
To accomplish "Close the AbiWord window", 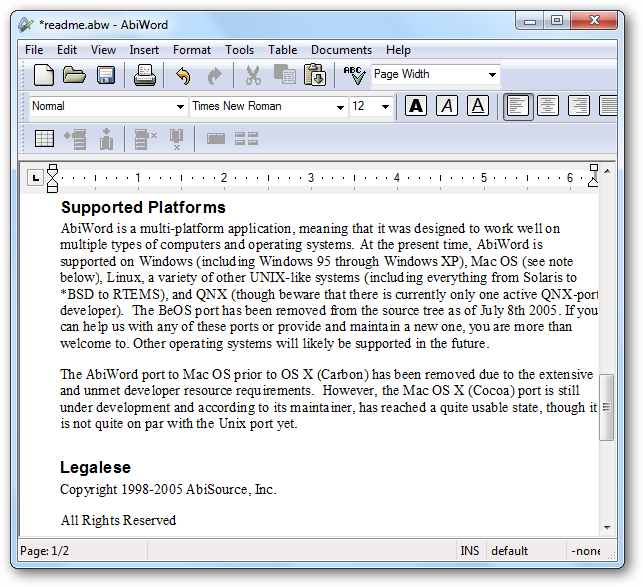I will pos(594,21).
